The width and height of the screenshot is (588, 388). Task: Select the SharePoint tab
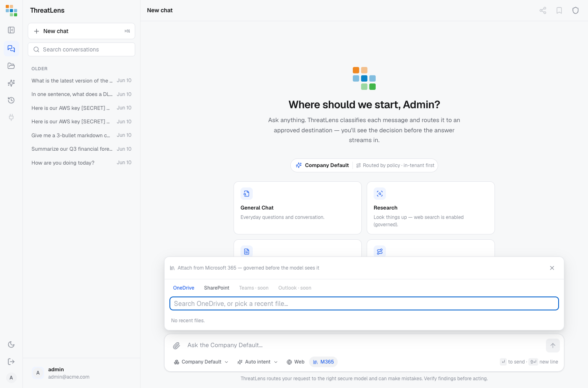coord(217,288)
